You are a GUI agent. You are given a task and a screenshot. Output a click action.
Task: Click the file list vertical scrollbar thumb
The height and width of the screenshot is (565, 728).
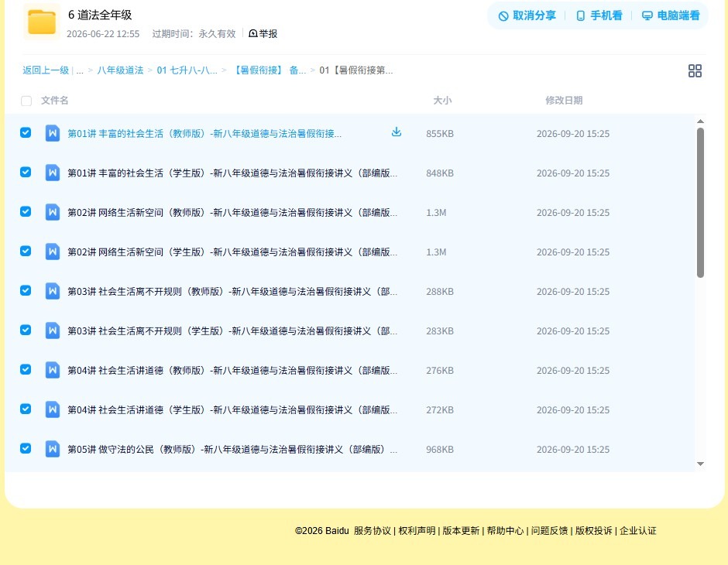(701, 203)
